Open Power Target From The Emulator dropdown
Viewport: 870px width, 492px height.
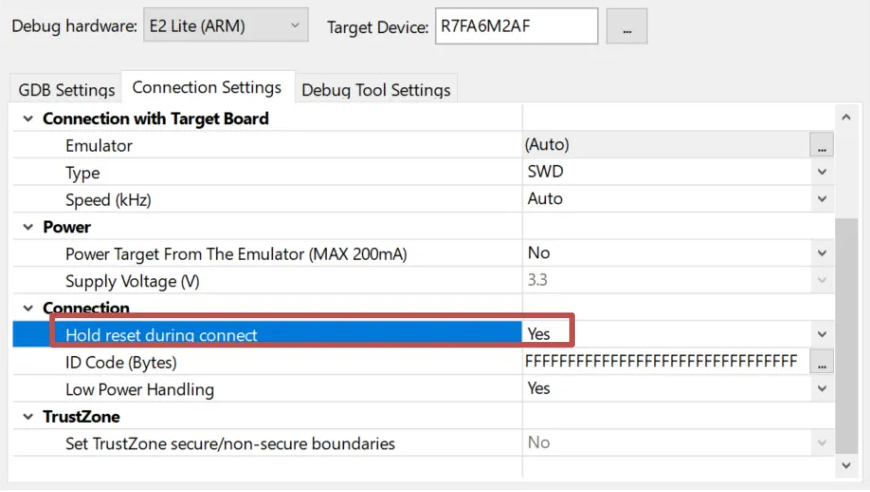(x=822, y=253)
